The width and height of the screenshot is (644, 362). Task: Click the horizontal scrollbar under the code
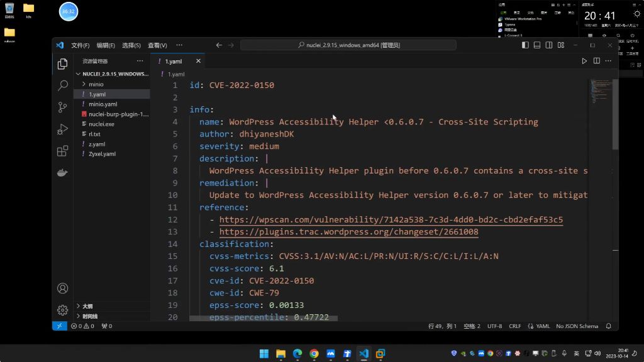(x=264, y=318)
